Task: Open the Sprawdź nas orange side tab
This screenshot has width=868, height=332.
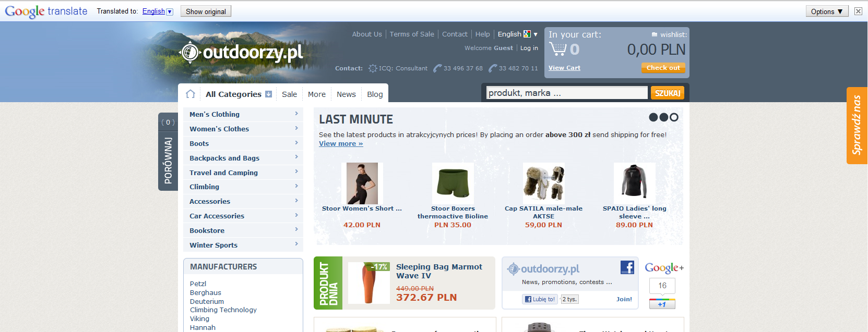Action: 857,126
